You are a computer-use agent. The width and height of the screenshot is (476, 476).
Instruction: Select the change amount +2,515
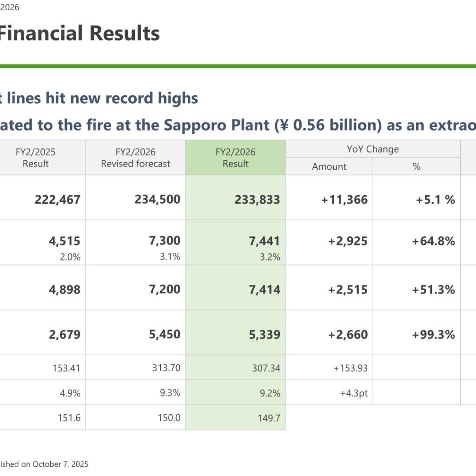(x=348, y=289)
